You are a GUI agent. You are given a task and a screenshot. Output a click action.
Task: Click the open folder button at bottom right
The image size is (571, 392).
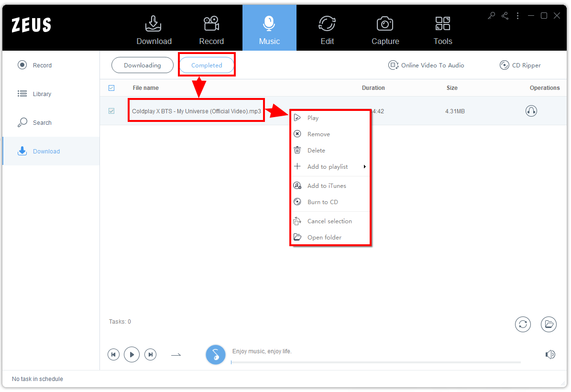(x=549, y=324)
